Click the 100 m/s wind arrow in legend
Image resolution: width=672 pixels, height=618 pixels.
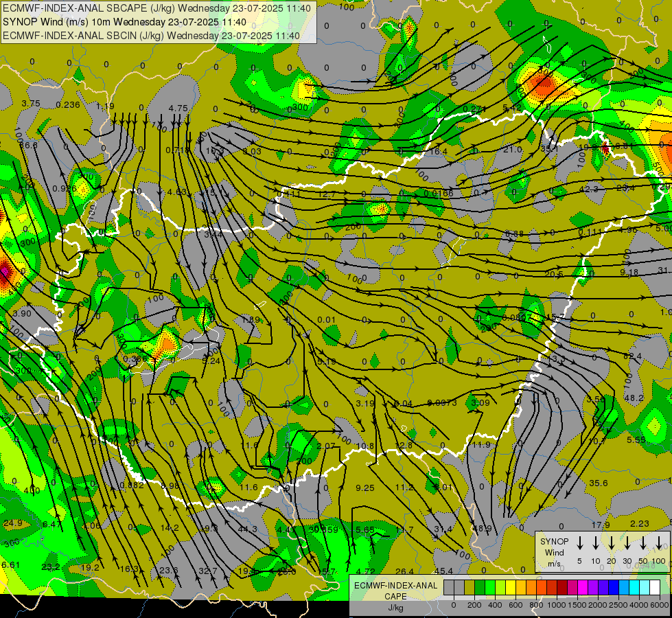pos(659,542)
